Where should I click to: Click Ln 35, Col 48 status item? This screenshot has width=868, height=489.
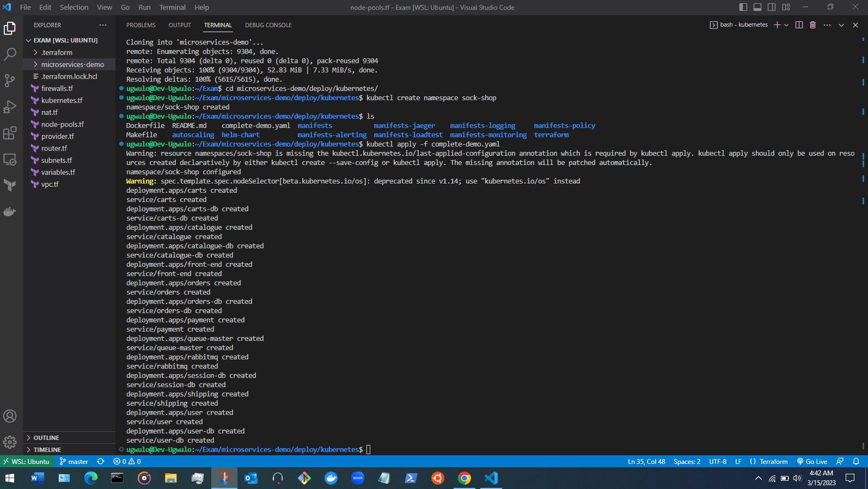click(646, 461)
